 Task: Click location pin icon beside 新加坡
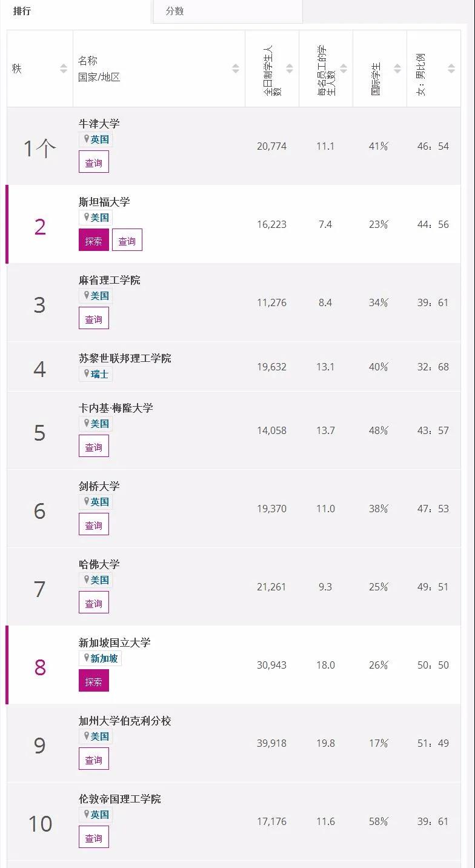coord(87,658)
